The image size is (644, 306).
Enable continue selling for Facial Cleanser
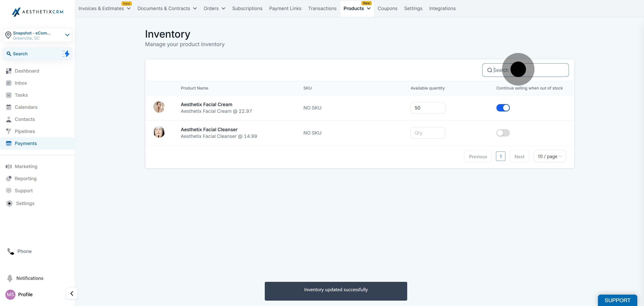pos(503,133)
